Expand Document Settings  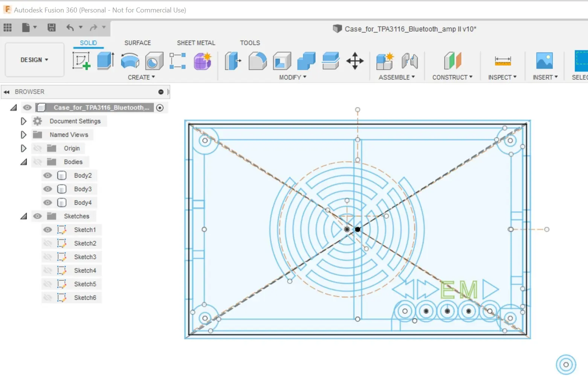(x=23, y=121)
